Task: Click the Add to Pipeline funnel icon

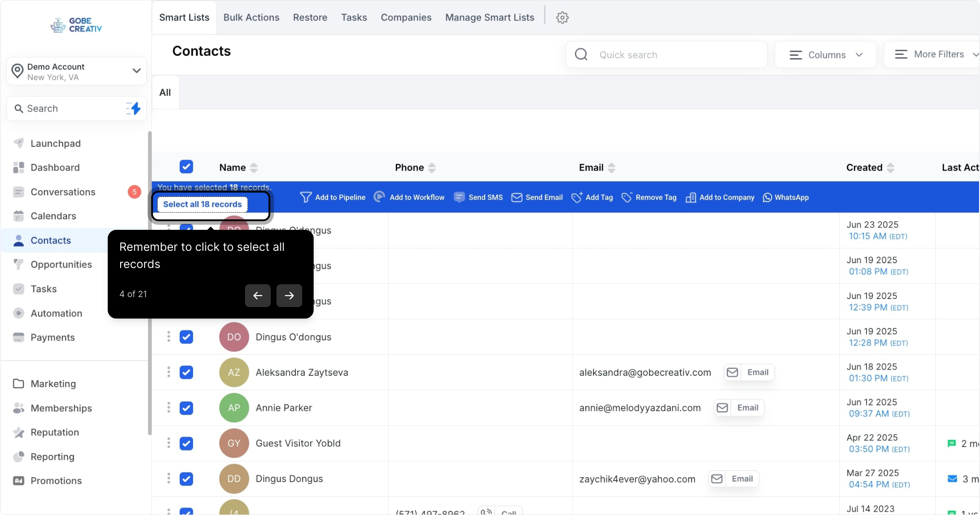Action: 306,197
